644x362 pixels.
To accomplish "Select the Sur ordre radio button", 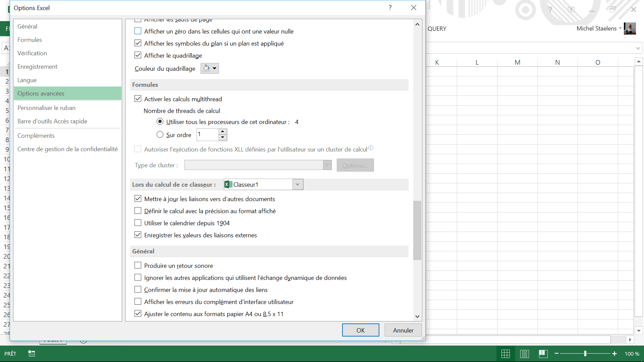I will tap(160, 135).
